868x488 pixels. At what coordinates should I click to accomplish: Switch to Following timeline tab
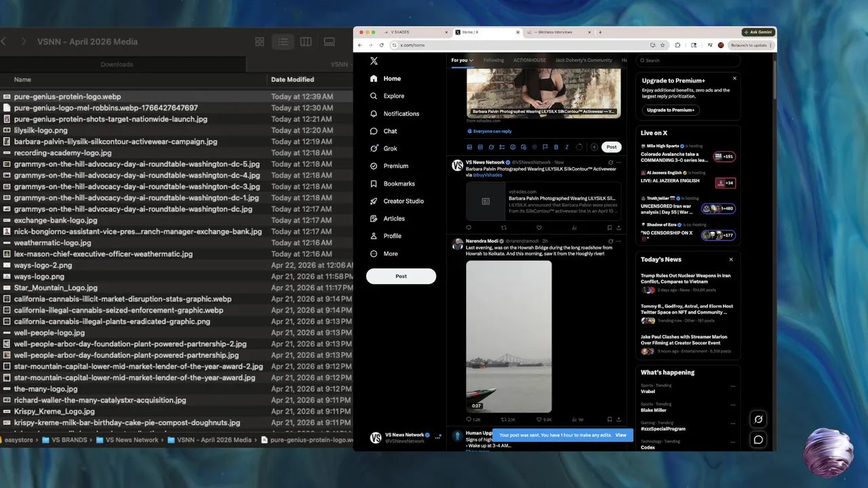494,60
